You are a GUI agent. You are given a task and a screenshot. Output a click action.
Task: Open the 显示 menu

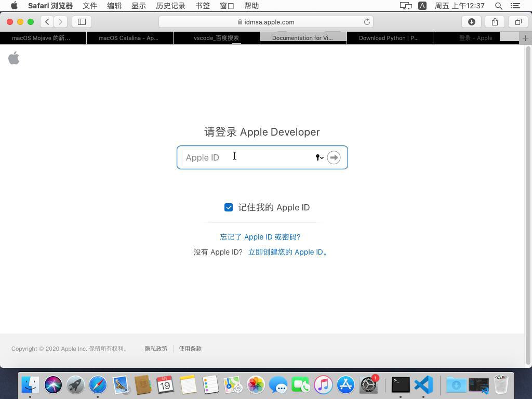[138, 6]
